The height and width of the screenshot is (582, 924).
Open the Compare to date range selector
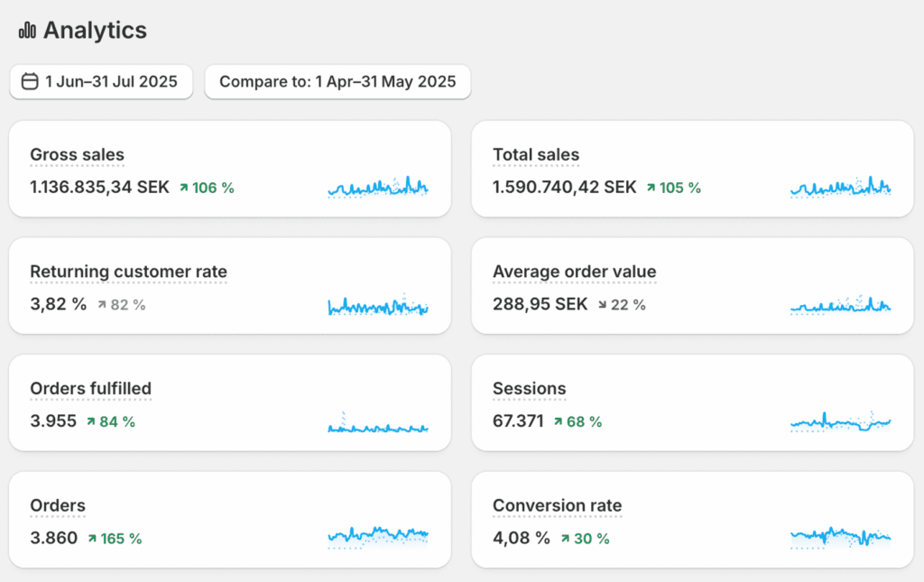pyautogui.click(x=337, y=82)
